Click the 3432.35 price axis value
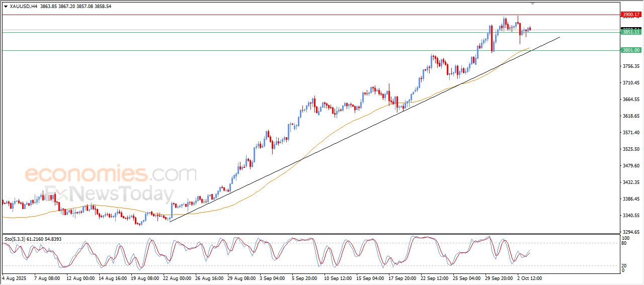The height and width of the screenshot is (285, 644). (x=631, y=182)
